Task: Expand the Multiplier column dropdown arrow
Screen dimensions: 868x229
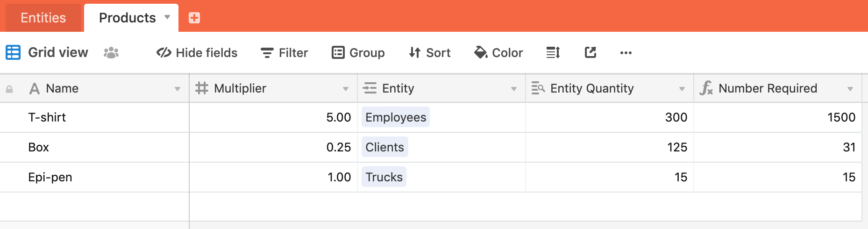Action: [x=346, y=89]
